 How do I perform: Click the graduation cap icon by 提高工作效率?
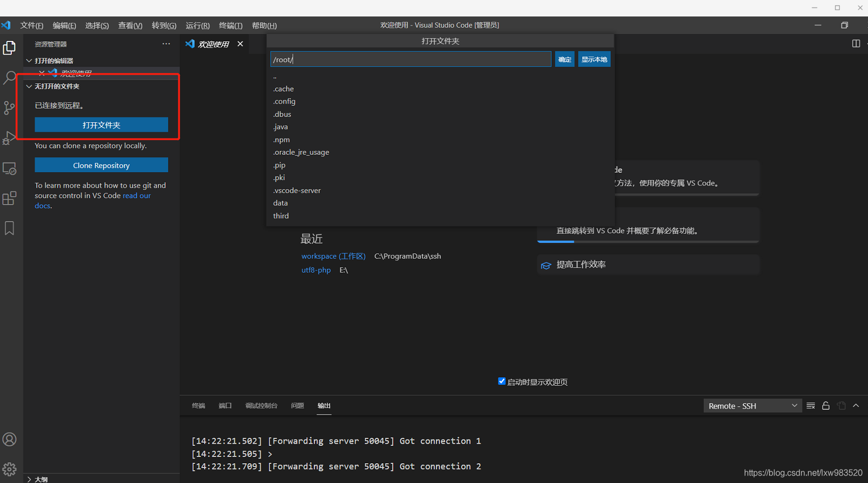tap(546, 265)
